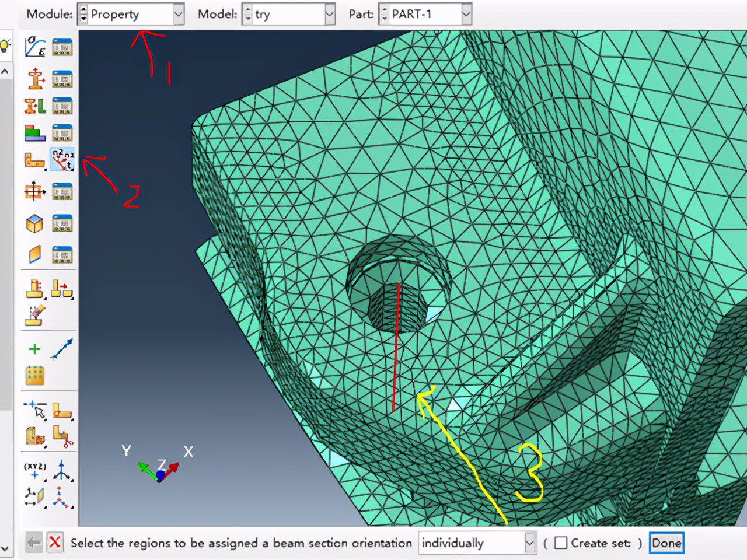Select the Create Section I-beam tool
The width and height of the screenshot is (747, 560).
click(x=35, y=78)
